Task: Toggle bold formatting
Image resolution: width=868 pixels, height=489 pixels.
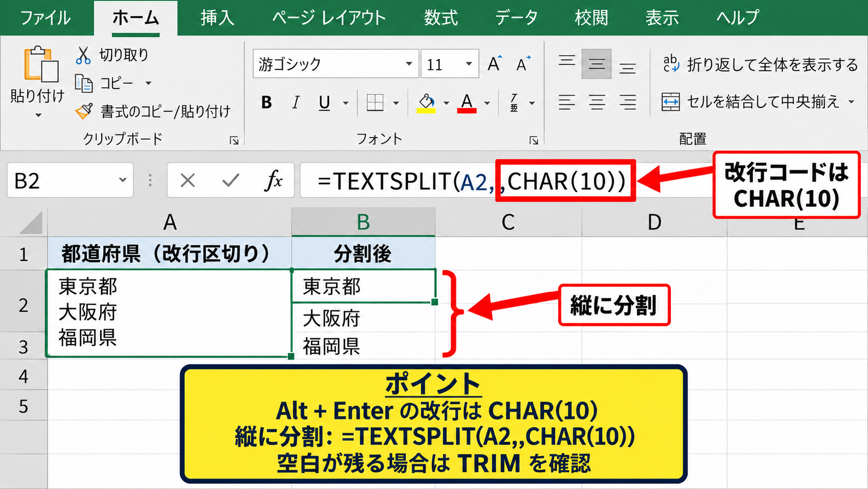Action: (267, 103)
